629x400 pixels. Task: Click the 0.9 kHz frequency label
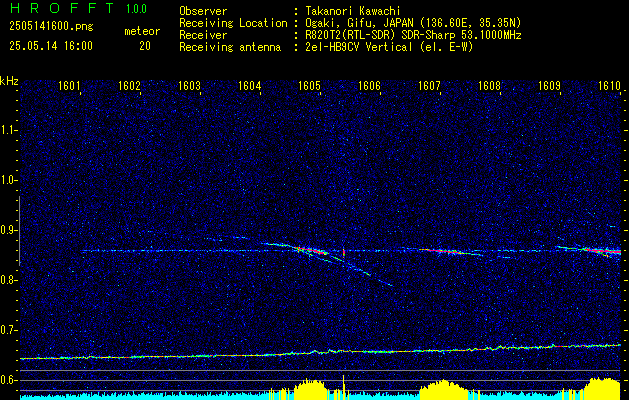click(8, 230)
